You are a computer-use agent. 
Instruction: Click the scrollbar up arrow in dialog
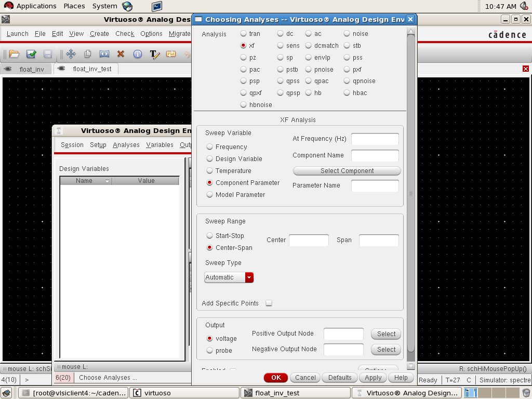410,31
